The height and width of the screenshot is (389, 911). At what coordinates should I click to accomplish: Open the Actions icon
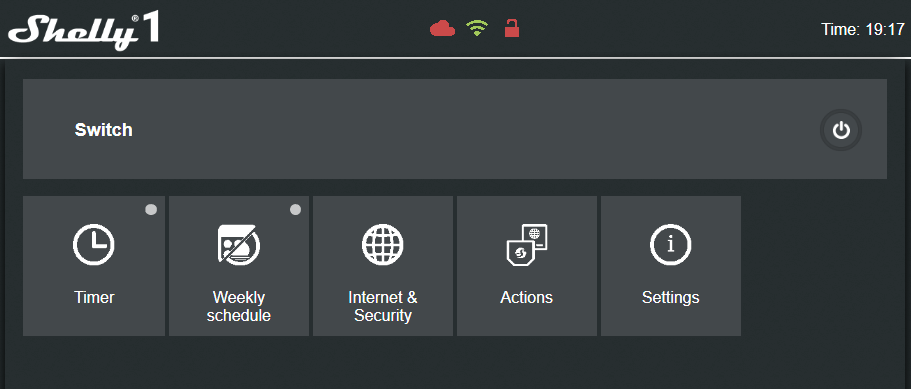tap(526, 245)
